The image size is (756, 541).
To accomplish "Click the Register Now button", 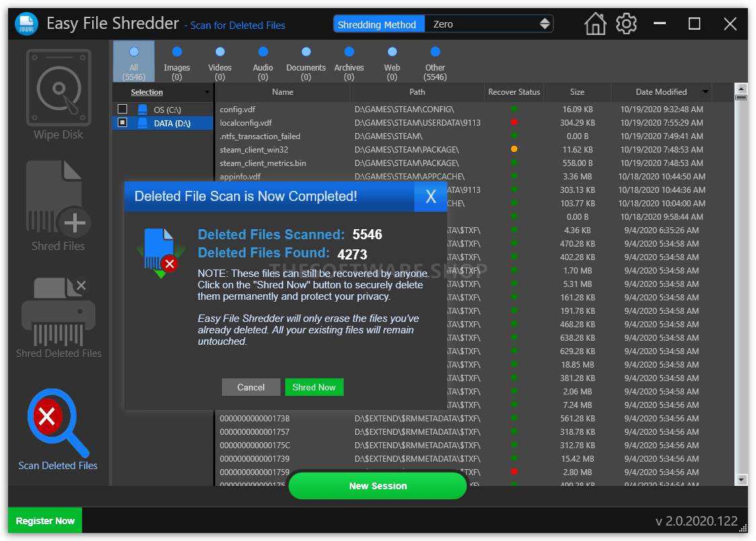I will [45, 521].
